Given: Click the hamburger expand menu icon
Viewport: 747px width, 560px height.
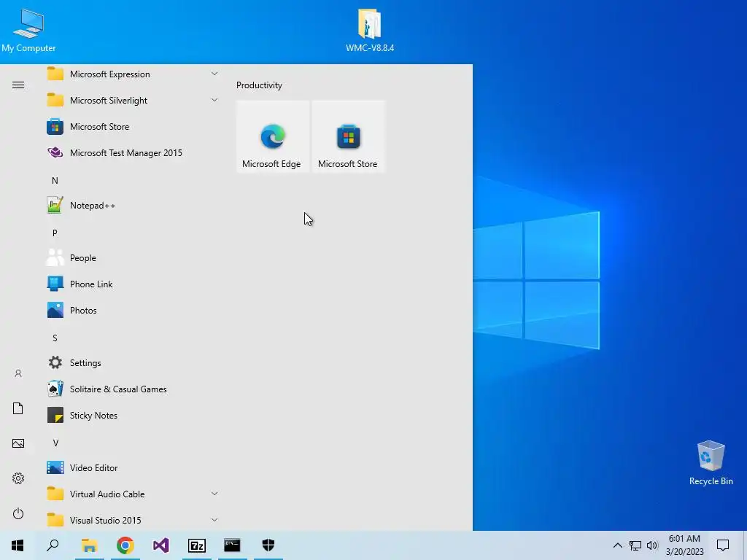Looking at the screenshot, I should 18,85.
